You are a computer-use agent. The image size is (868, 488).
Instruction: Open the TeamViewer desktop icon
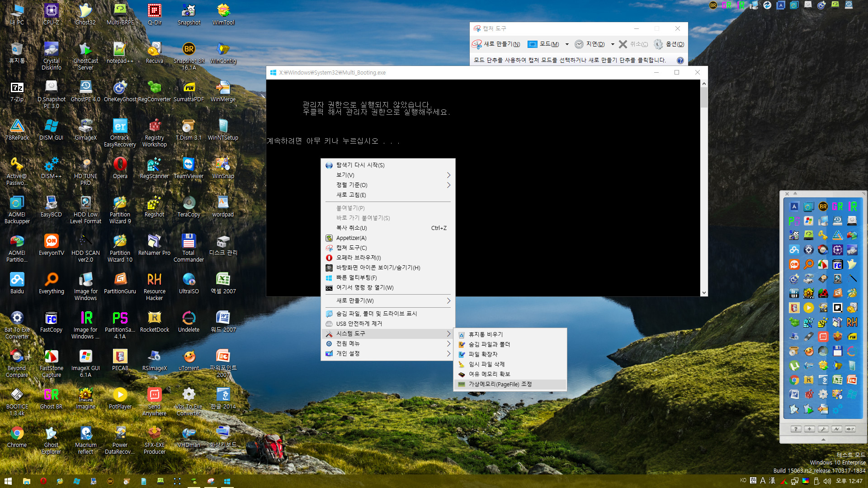(x=189, y=168)
